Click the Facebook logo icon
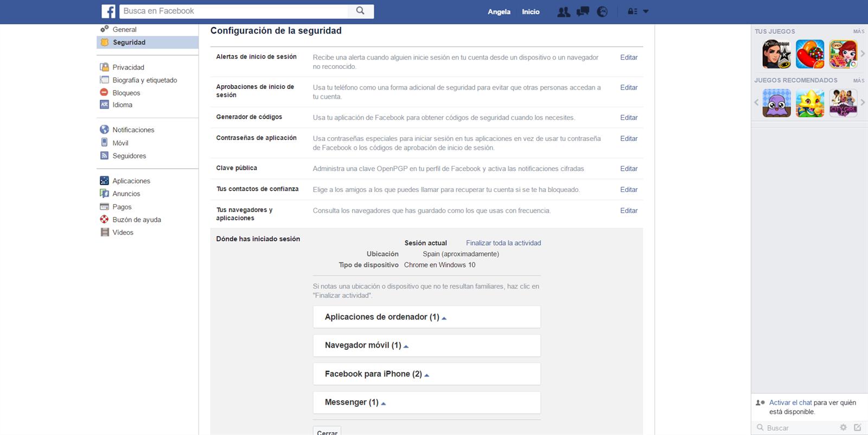The height and width of the screenshot is (435, 868). click(108, 11)
